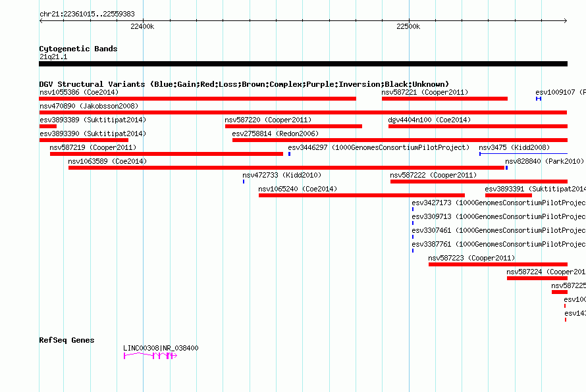Click the esv1009107 blue gain marker

[539, 99]
